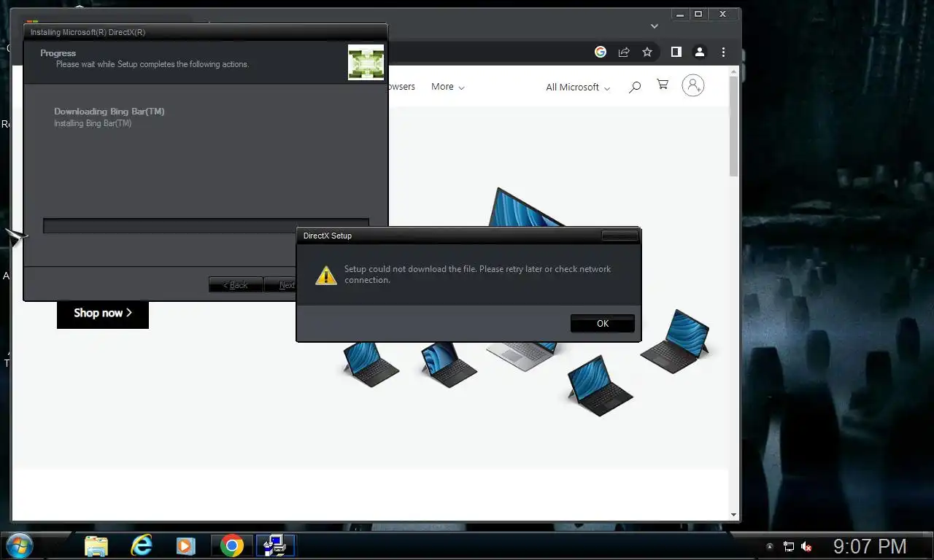Open the Microsoft site search magnifier
This screenshot has height=560, width=934.
(635, 87)
